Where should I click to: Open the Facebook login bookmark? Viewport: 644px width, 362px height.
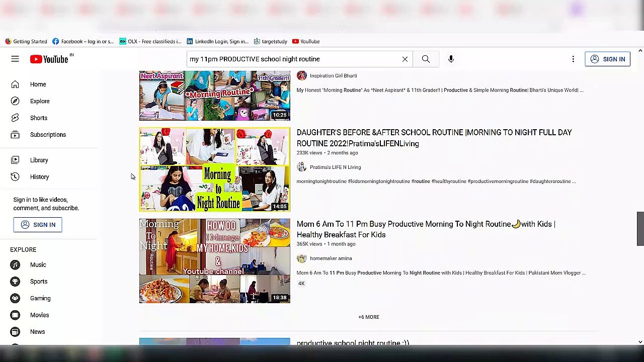83,41
